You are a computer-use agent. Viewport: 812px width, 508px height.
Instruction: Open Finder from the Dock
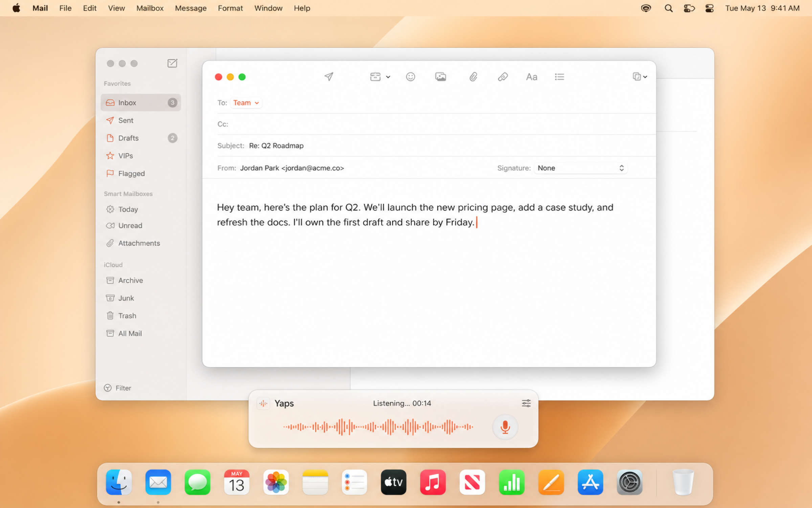tap(119, 482)
